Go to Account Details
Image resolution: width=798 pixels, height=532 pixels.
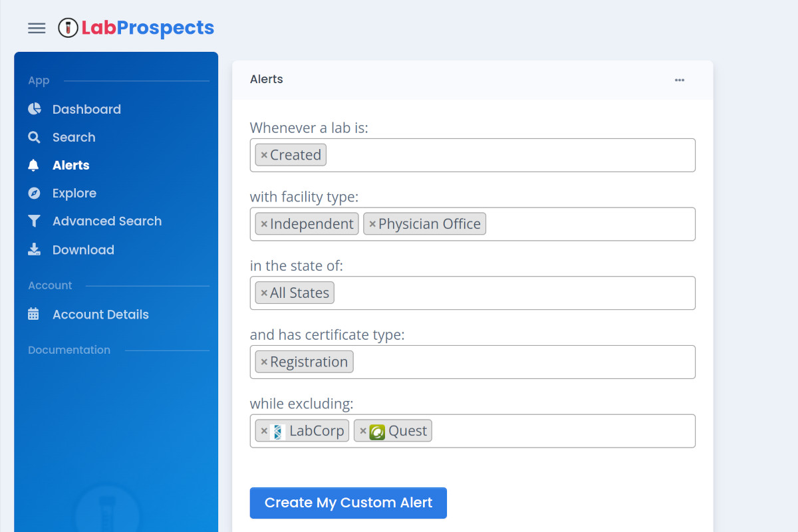[100, 314]
